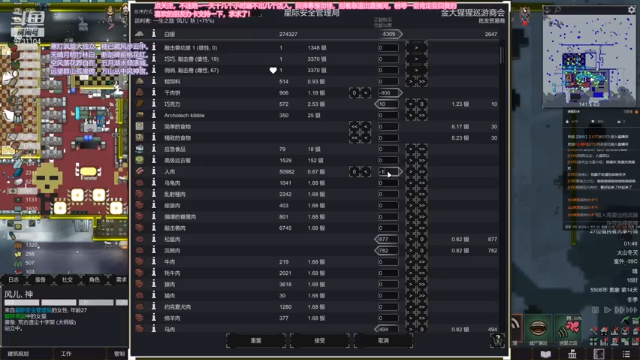Open info icon for 巧克力 row
The image size is (640, 360).
coord(154,104)
